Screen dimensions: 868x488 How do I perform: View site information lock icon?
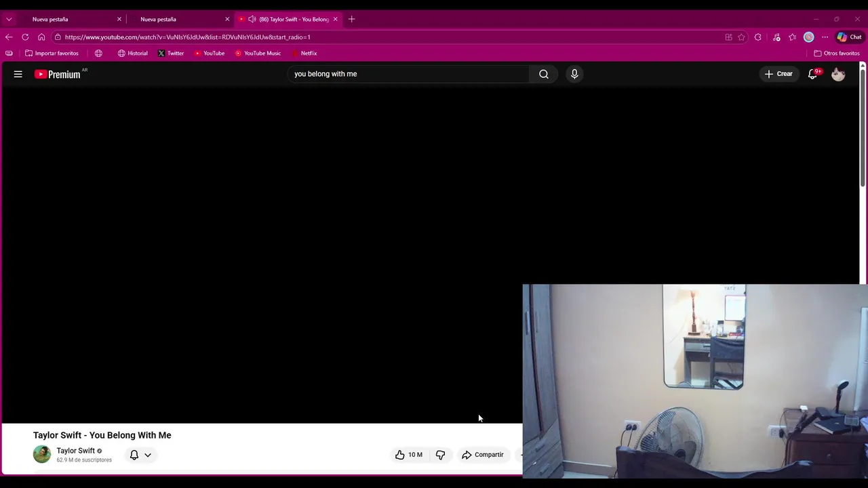point(58,37)
